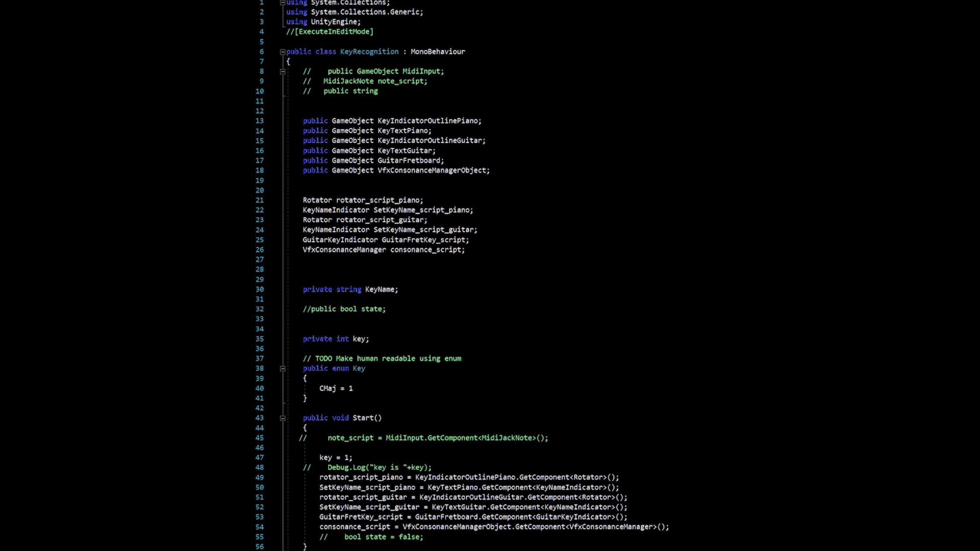Click the 'MidiJackNote note_script;' comment

point(375,81)
